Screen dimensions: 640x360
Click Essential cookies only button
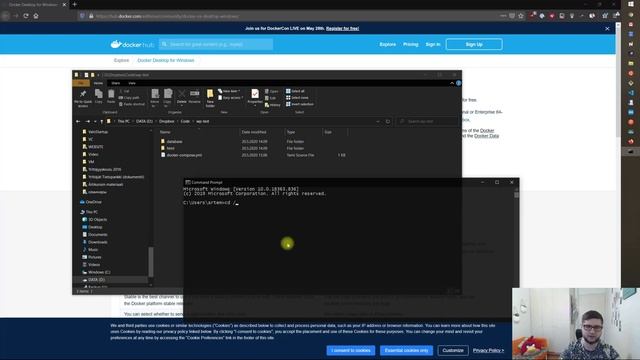click(x=406, y=350)
